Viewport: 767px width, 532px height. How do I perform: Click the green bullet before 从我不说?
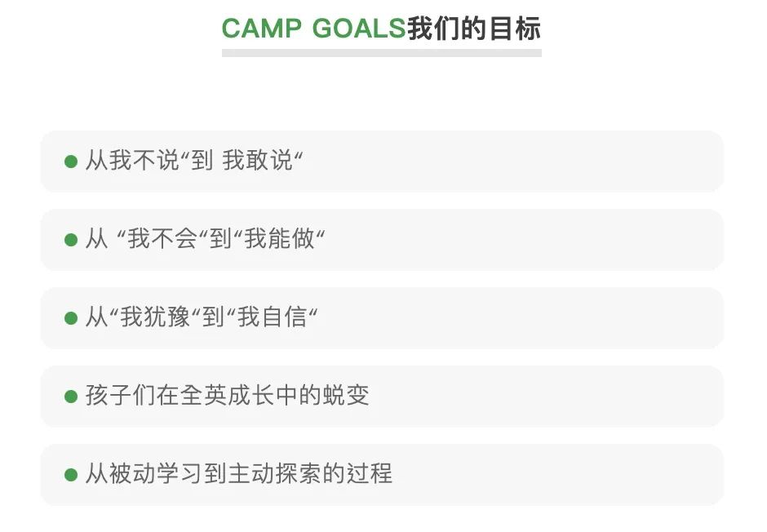coord(71,162)
